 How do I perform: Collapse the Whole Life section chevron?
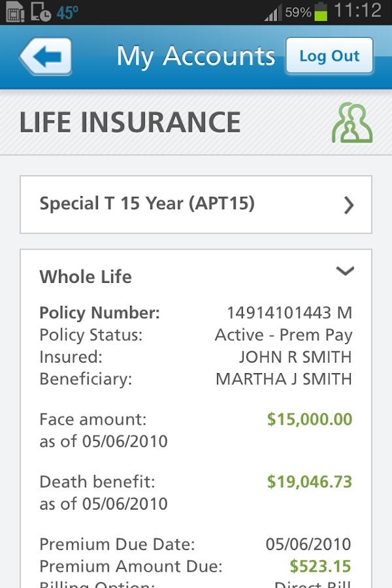345,270
